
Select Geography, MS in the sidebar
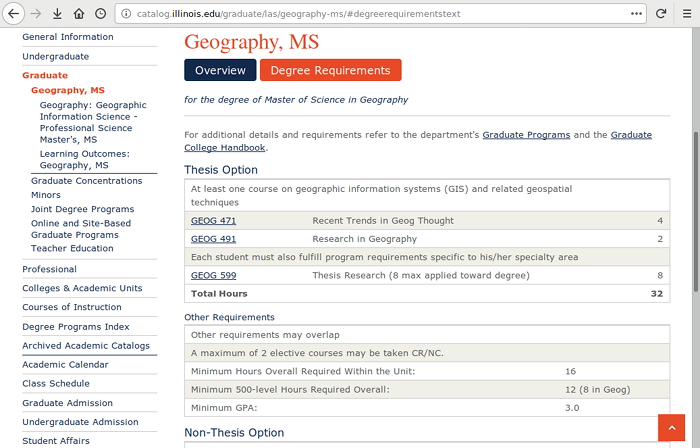(x=68, y=90)
